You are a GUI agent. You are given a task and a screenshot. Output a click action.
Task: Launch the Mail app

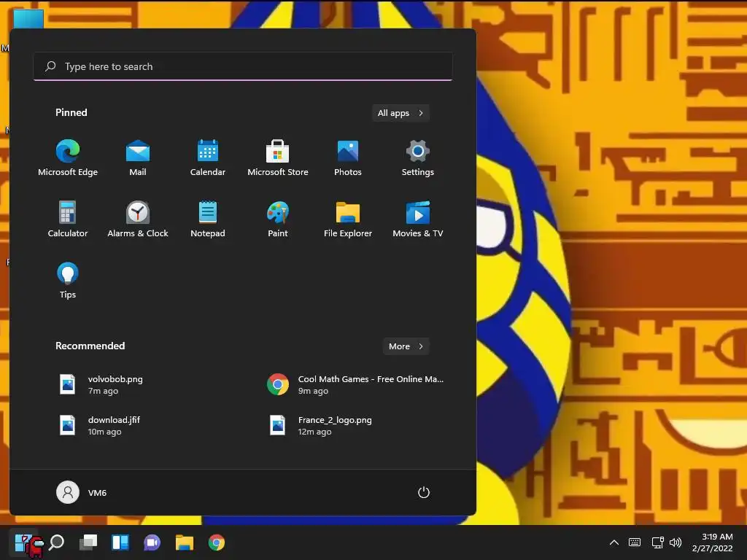click(138, 157)
